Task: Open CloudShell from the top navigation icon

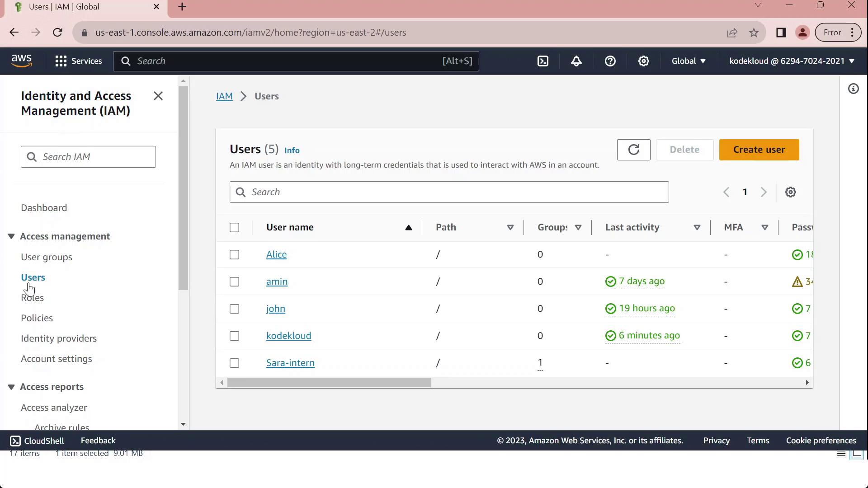Action: point(542,61)
